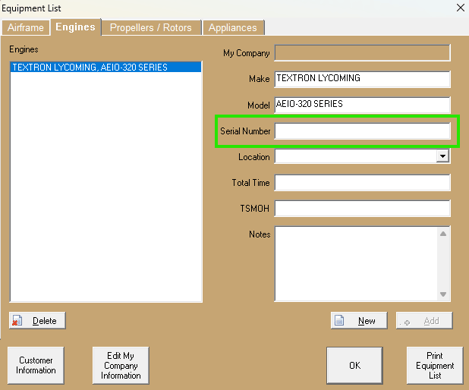Click the New button
469x390 pixels.
point(359,321)
